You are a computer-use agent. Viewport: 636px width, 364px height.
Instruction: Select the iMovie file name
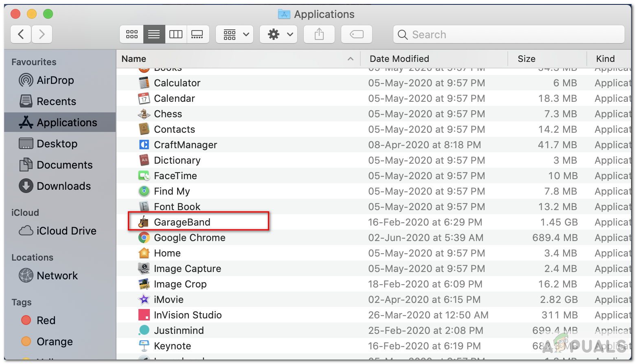click(169, 300)
